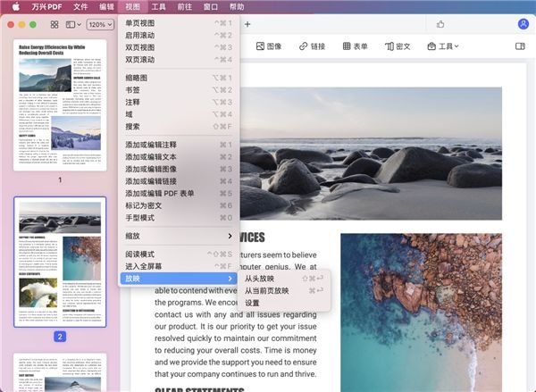Open the 文件 menu
Image resolution: width=536 pixels, height=392 pixels.
pyautogui.click(x=80, y=6)
